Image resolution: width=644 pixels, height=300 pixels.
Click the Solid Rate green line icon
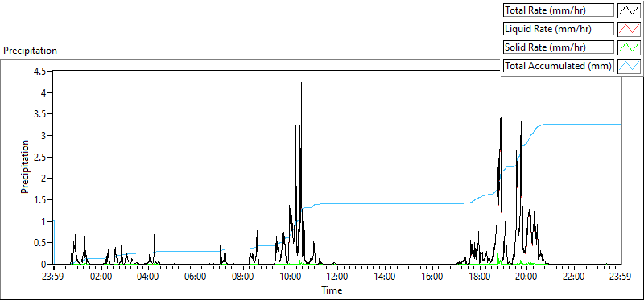click(x=629, y=47)
